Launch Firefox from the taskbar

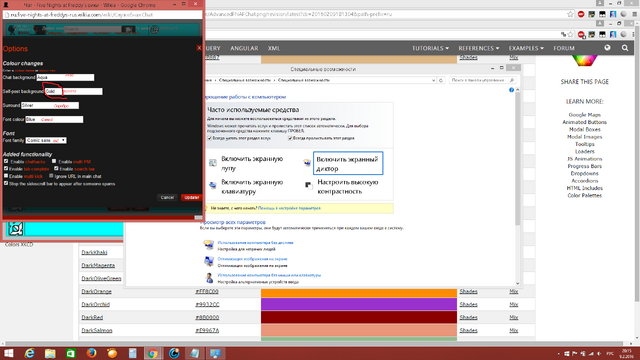click(91, 353)
